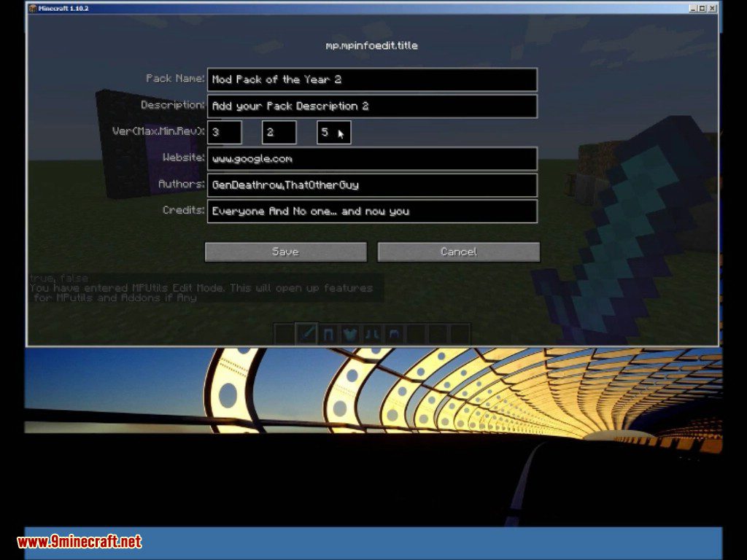
Task: Select the diamond boots hotbar slot
Action: pyautogui.click(x=372, y=334)
